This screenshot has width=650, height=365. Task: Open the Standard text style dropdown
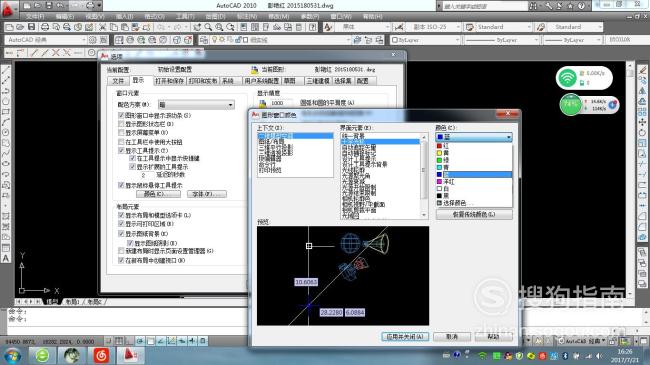[503, 27]
